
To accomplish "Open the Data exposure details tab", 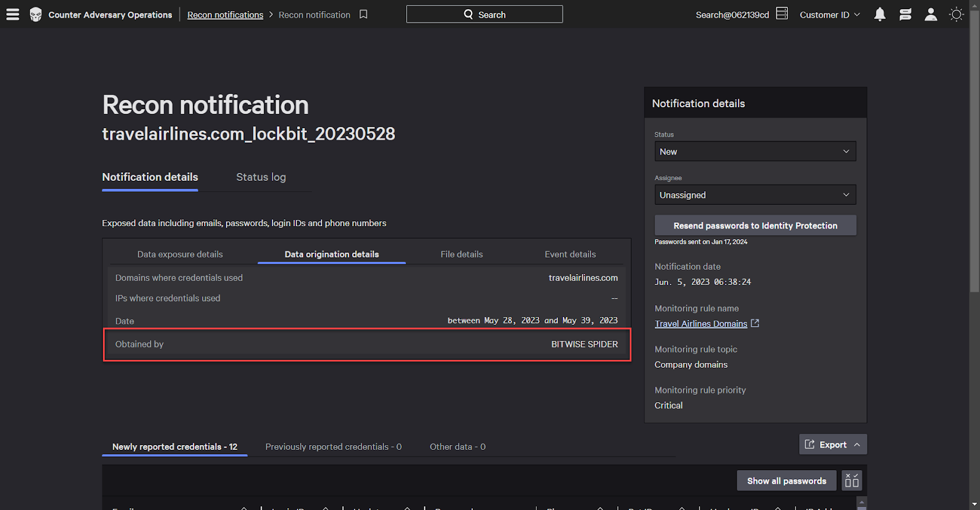I will pyautogui.click(x=180, y=254).
